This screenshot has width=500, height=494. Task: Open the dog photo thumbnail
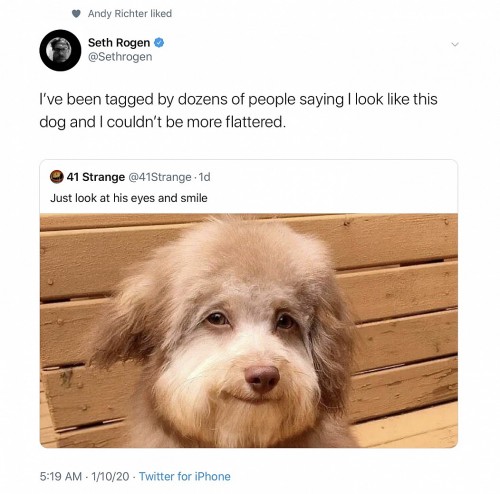(x=249, y=330)
